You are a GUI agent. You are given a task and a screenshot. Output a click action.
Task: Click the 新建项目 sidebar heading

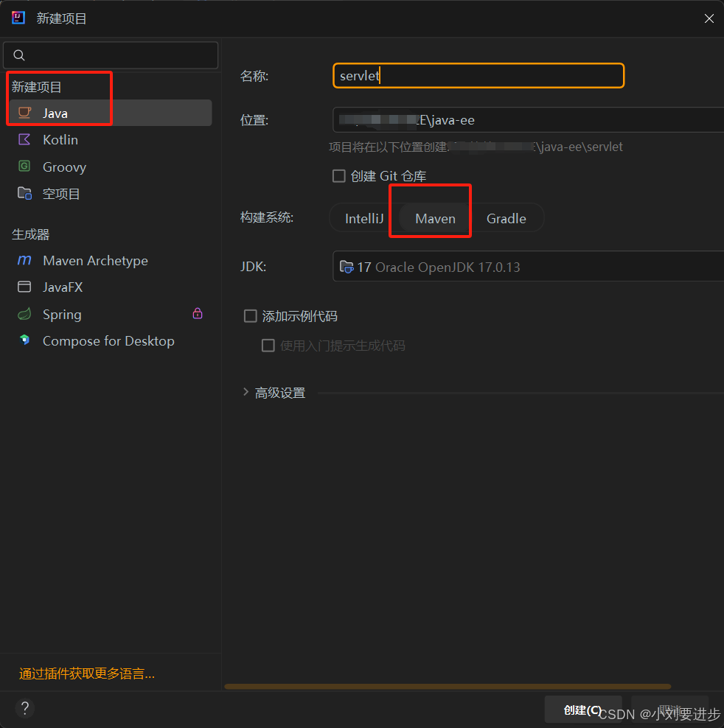coord(37,87)
